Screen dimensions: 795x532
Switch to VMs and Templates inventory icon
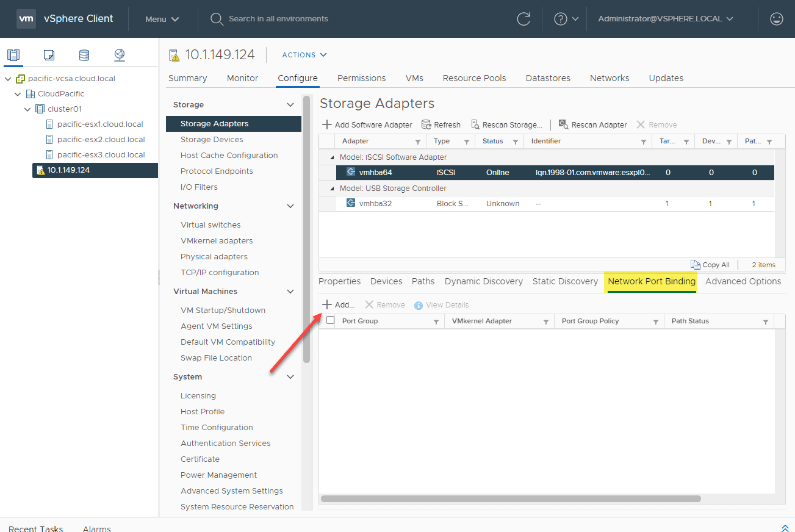pos(49,55)
